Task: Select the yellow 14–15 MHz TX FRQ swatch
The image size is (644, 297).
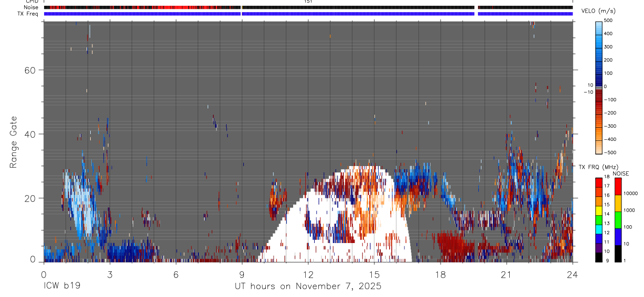Action: [598, 210]
